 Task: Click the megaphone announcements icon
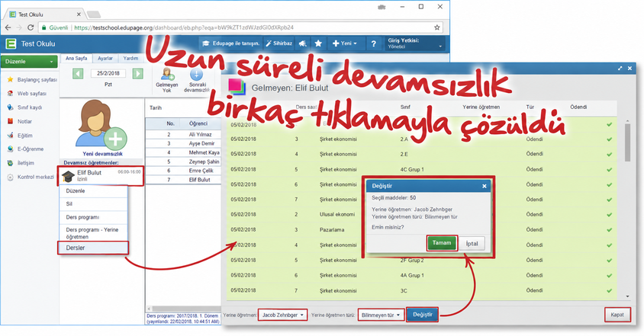tap(303, 43)
